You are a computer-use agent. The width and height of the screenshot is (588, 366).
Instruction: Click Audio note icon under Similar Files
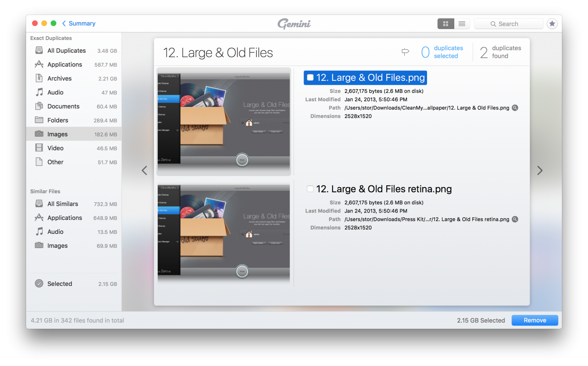(x=39, y=232)
